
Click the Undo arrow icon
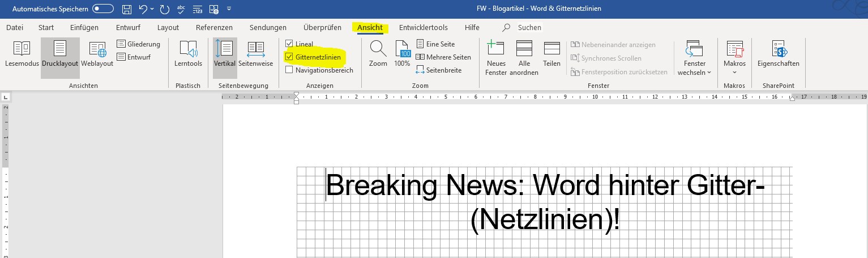pyautogui.click(x=143, y=9)
